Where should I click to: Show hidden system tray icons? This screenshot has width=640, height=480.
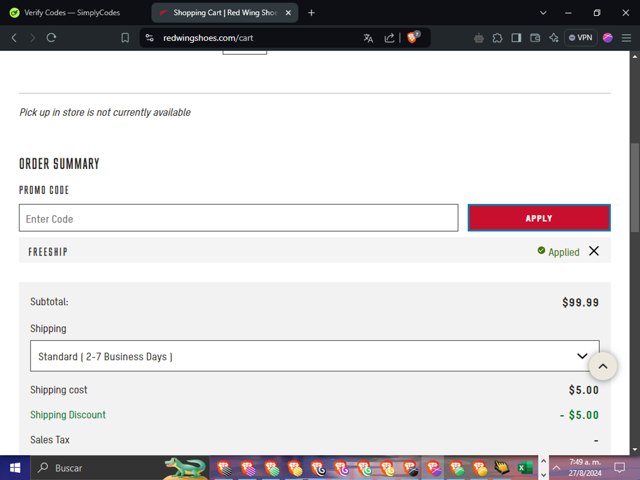click(x=556, y=468)
